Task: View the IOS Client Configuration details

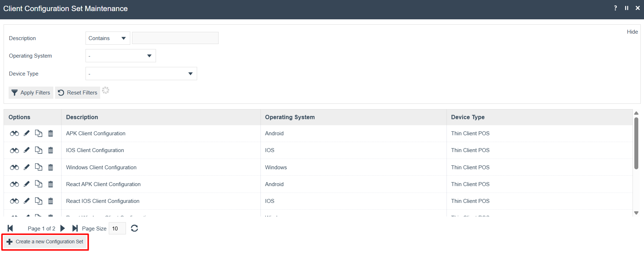Action: coord(14,150)
